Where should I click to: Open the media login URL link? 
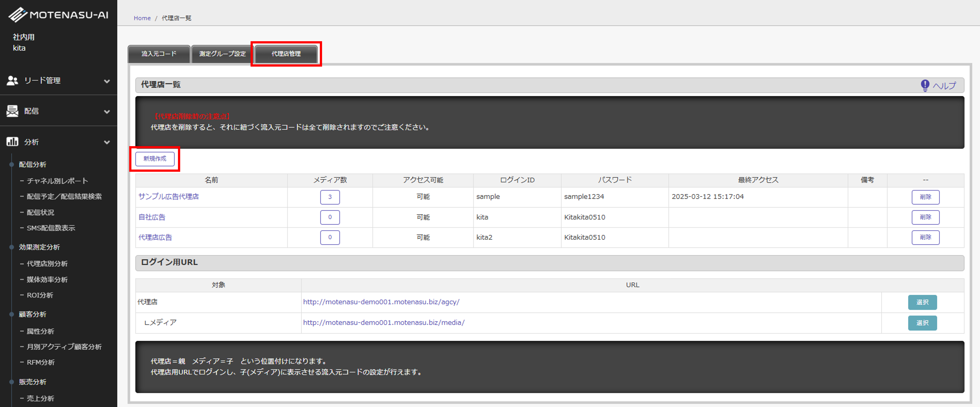[x=384, y=323]
